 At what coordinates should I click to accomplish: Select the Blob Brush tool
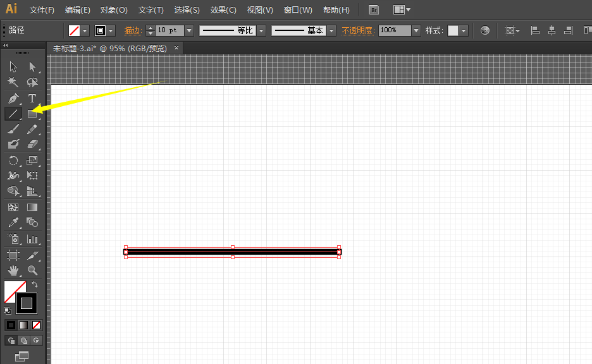[x=13, y=144]
